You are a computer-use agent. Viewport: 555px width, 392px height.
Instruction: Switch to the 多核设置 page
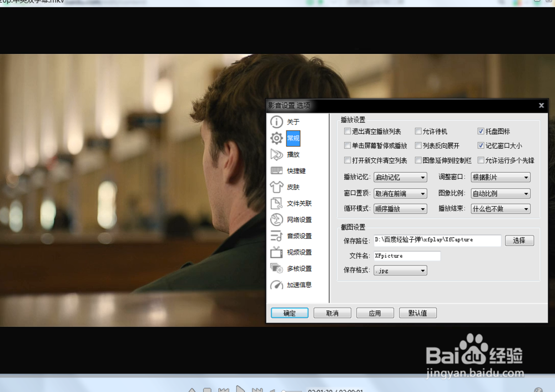(x=299, y=268)
